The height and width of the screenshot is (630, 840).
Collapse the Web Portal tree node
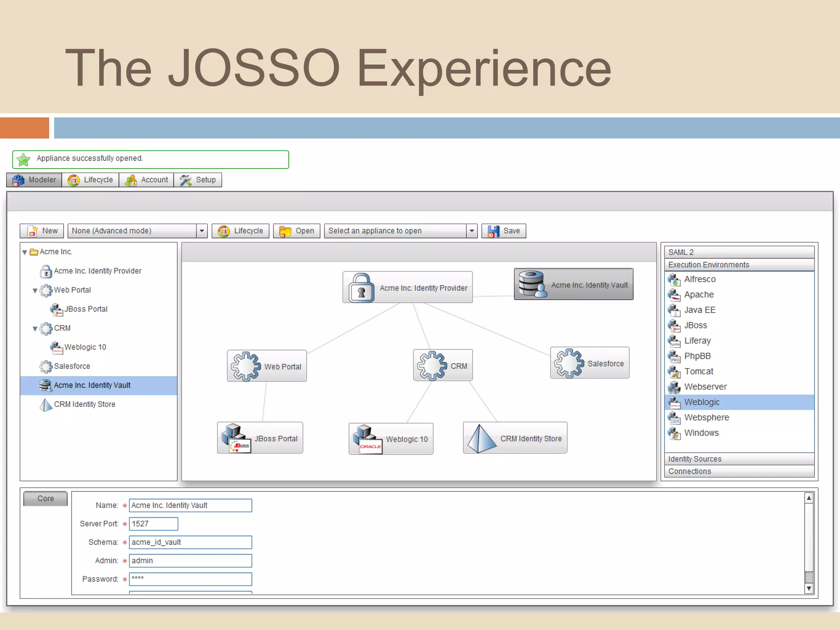tap(35, 290)
